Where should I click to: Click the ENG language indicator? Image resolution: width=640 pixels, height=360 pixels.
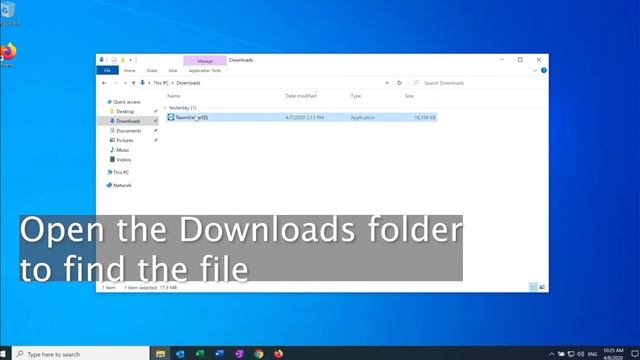592,354
